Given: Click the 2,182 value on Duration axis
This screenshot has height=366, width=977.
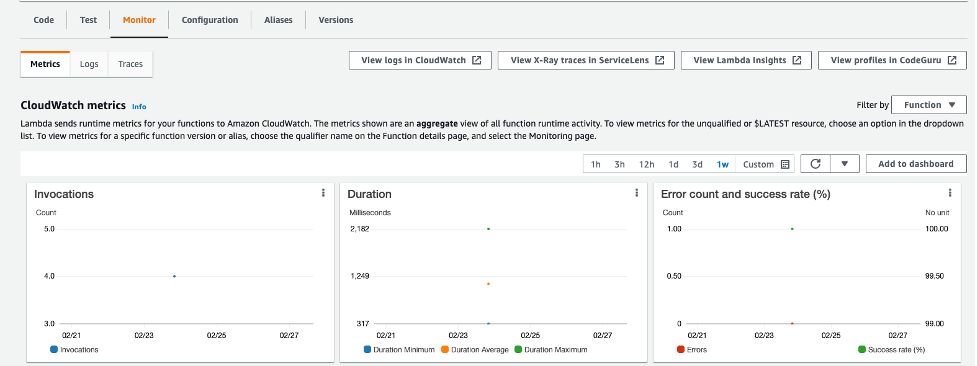Looking at the screenshot, I should [x=360, y=229].
